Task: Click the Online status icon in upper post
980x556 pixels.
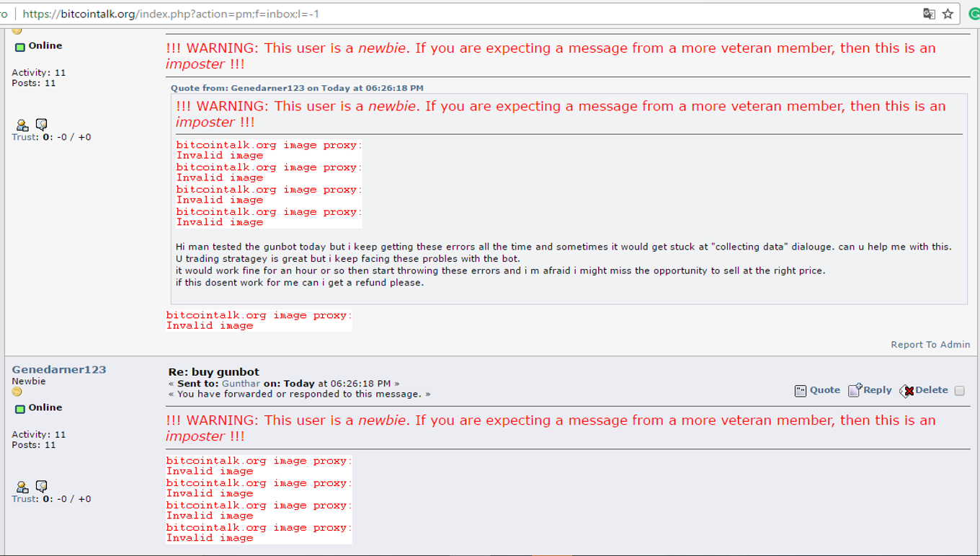Action: (20, 47)
